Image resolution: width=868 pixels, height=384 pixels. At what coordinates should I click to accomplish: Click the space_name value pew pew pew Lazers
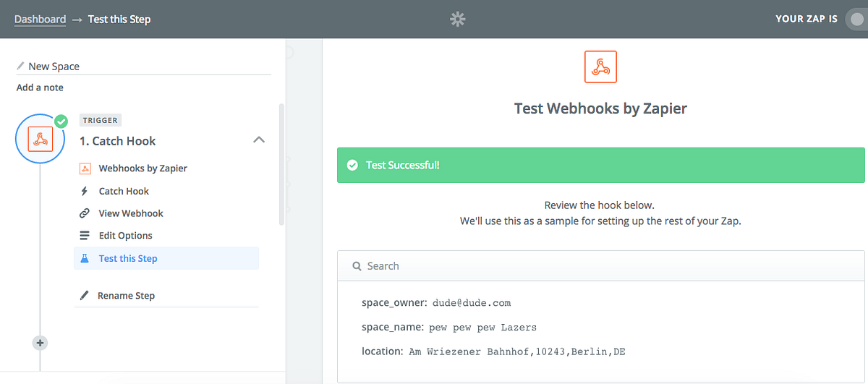(483, 328)
